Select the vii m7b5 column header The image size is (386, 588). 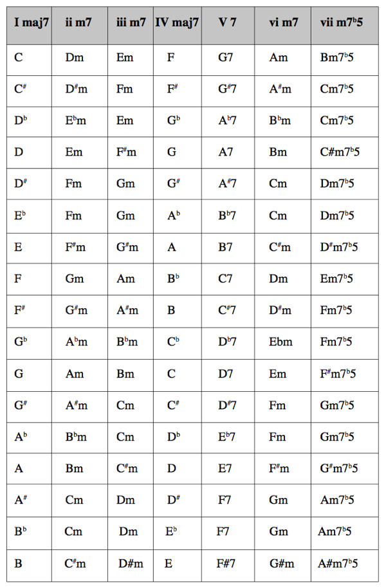point(344,26)
